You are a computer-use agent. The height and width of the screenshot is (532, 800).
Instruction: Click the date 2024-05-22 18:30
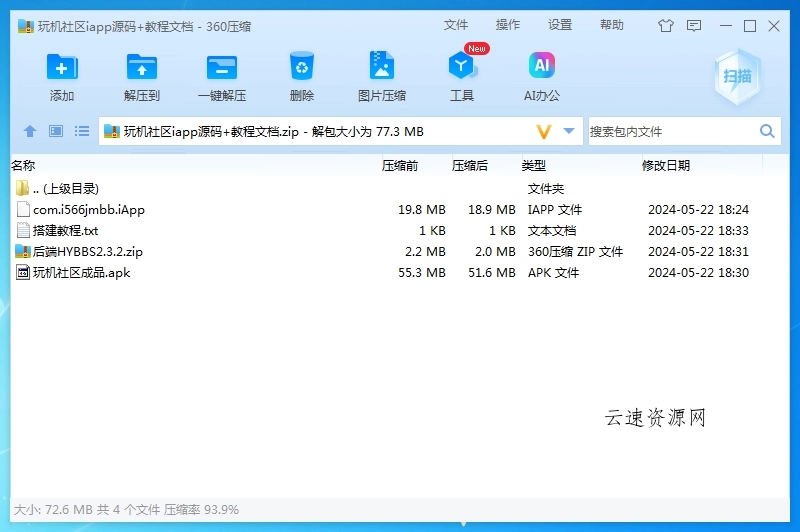pyautogui.click(x=698, y=272)
